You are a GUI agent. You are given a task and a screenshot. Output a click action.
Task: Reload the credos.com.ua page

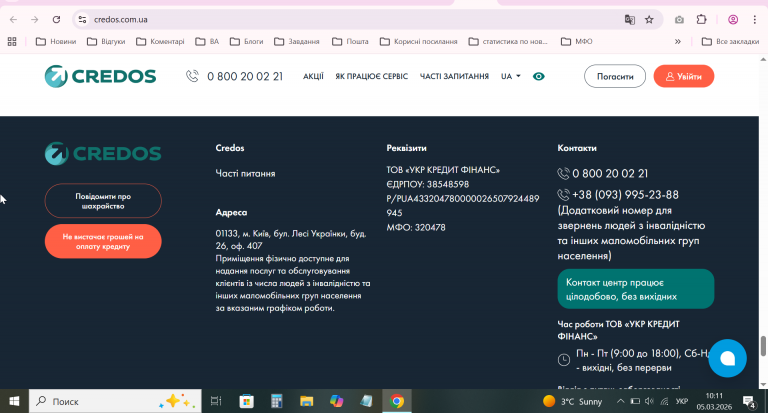[x=56, y=20]
